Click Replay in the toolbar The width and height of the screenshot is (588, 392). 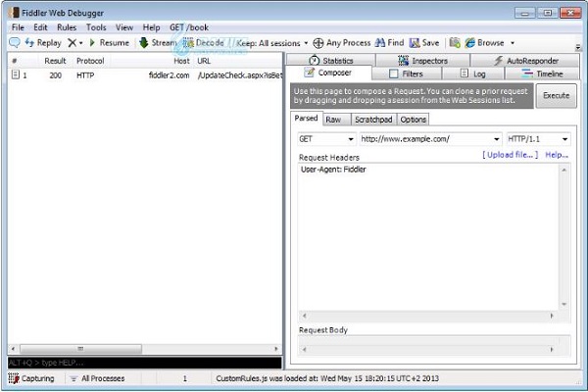[43, 43]
